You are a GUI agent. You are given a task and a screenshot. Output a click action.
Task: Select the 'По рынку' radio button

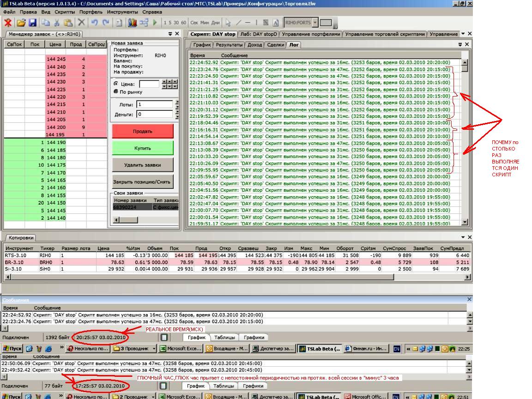pos(115,91)
